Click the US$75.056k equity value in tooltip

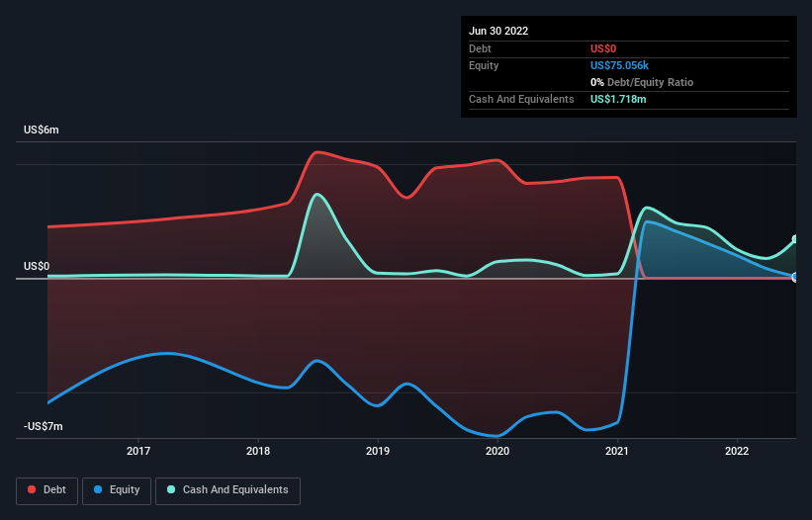click(619, 65)
